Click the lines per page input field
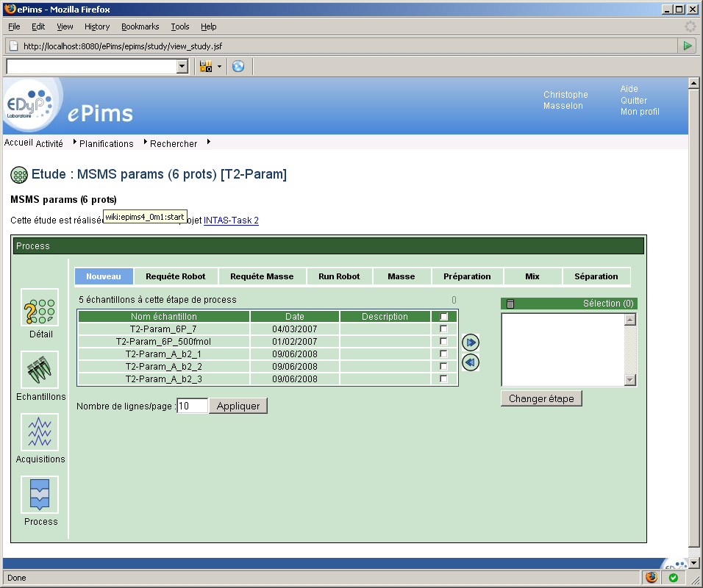Image resolution: width=703 pixels, height=588 pixels. click(x=193, y=406)
